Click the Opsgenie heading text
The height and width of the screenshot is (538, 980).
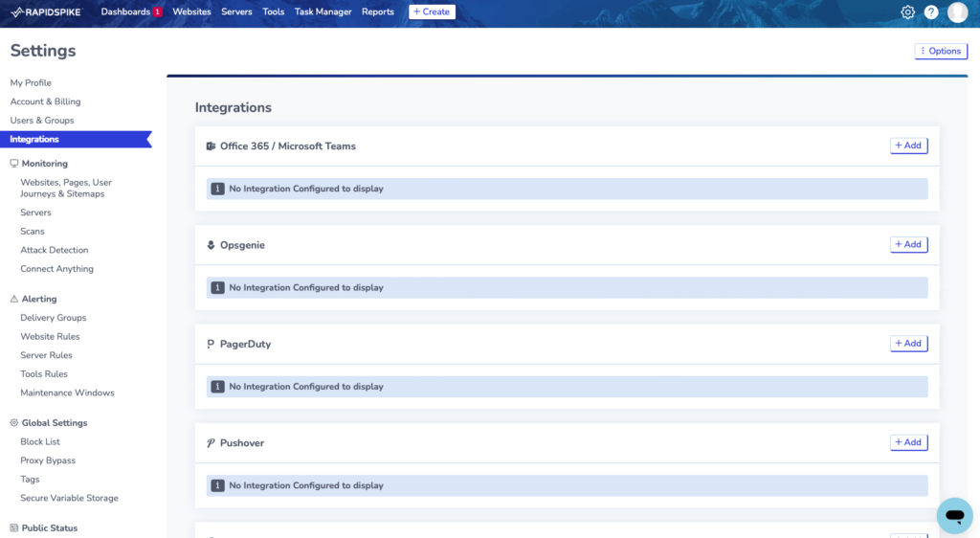click(242, 245)
